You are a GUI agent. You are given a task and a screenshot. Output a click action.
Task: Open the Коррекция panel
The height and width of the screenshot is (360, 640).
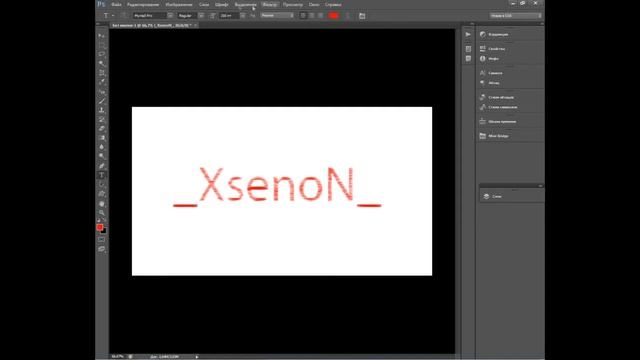(x=498, y=35)
